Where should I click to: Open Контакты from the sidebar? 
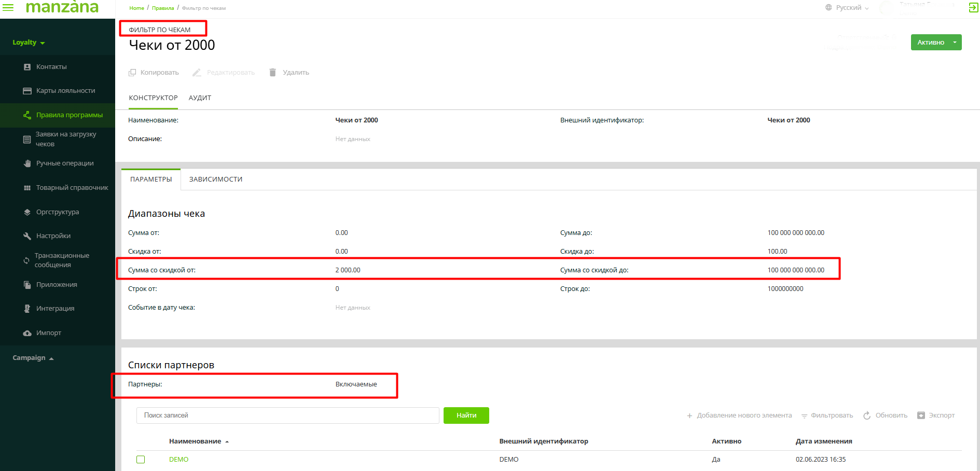click(51, 67)
